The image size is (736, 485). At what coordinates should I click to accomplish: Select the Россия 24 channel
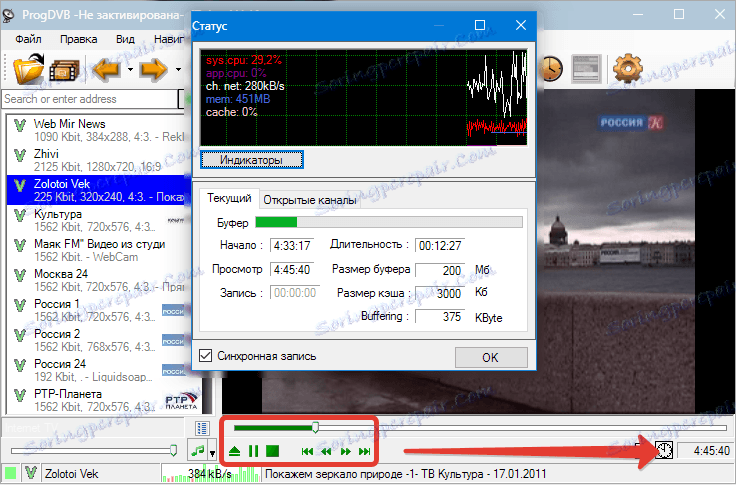(96, 370)
